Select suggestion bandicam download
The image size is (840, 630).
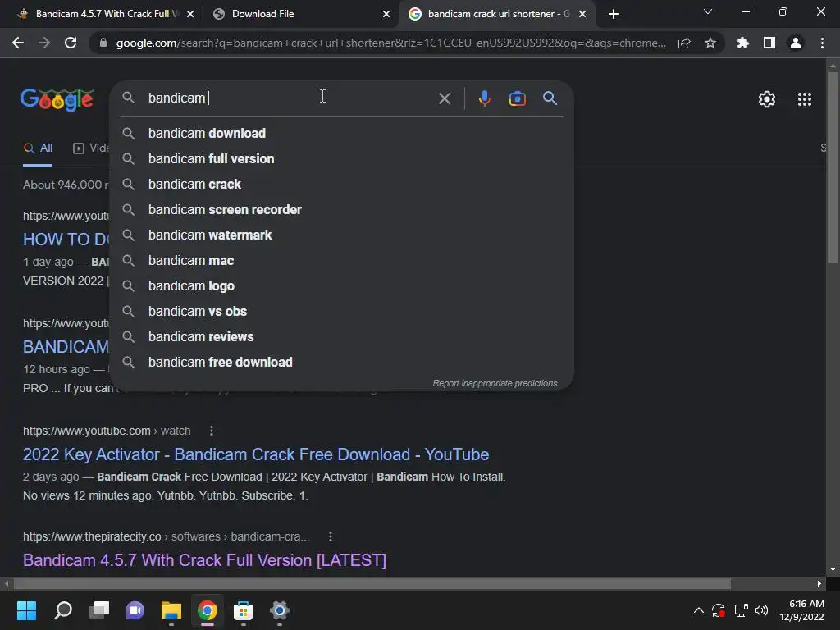point(342,134)
